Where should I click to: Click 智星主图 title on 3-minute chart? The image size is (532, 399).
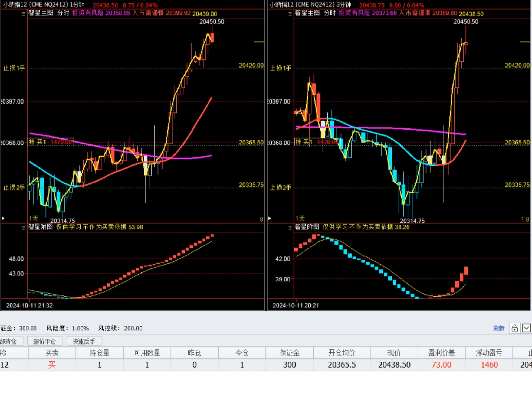point(307,13)
